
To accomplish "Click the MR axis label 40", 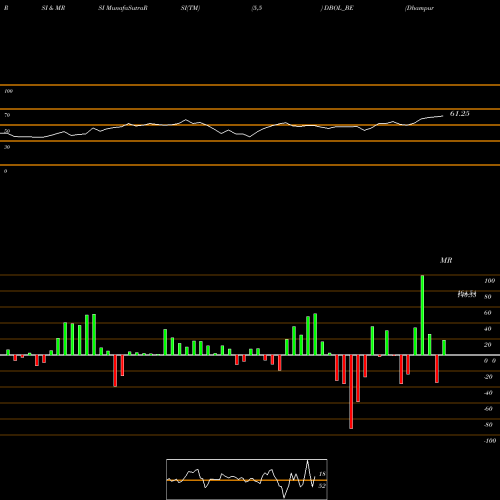I will (488, 329).
